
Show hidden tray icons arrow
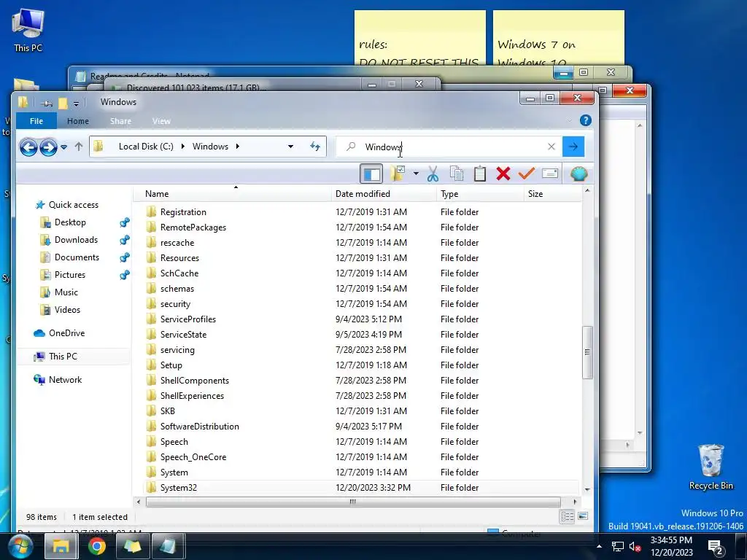click(600, 546)
